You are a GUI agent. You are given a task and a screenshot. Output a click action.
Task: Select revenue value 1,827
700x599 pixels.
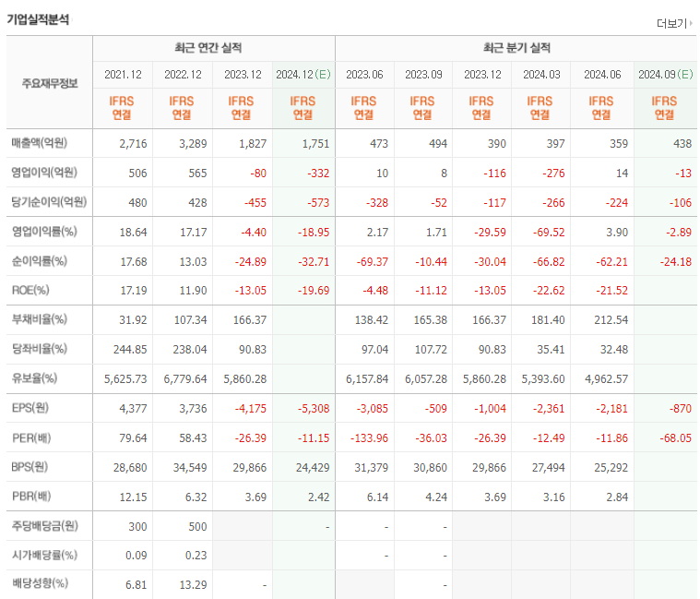coord(253,144)
